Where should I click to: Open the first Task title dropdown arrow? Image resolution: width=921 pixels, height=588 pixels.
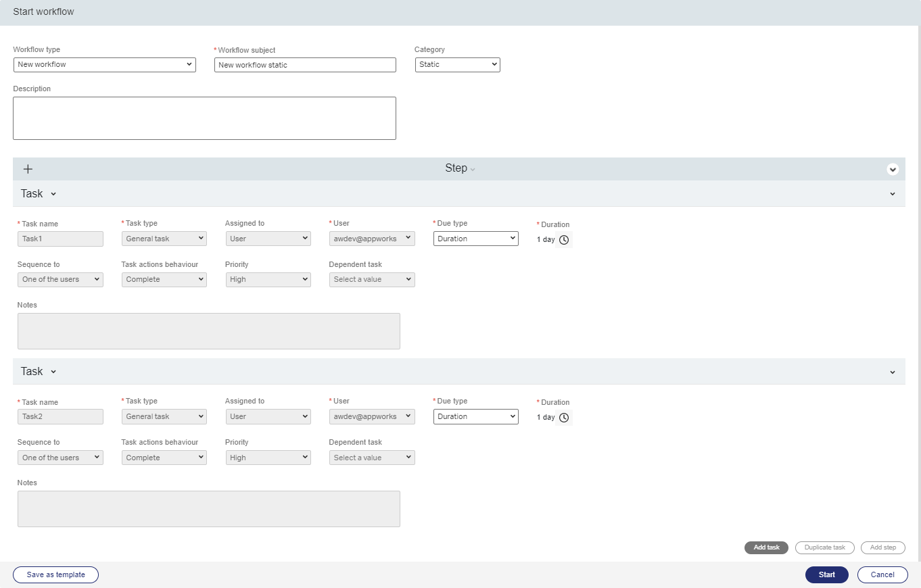(x=53, y=194)
